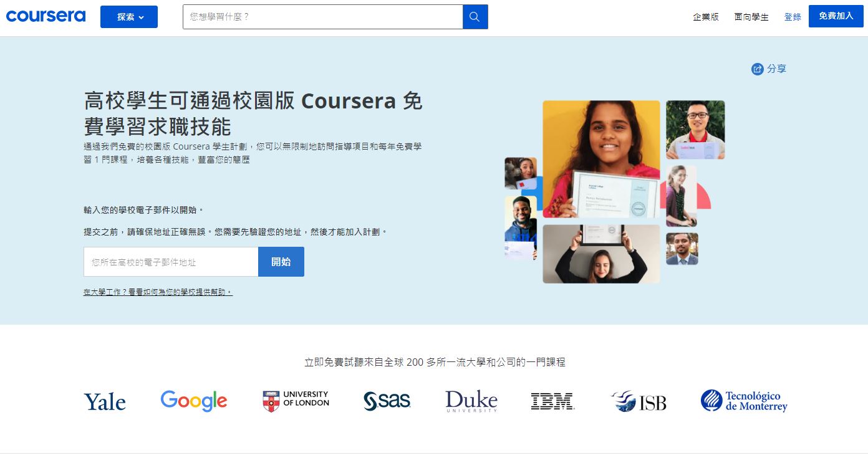The height and width of the screenshot is (463, 868).
Task: Click the Yale logo
Action: (x=105, y=401)
